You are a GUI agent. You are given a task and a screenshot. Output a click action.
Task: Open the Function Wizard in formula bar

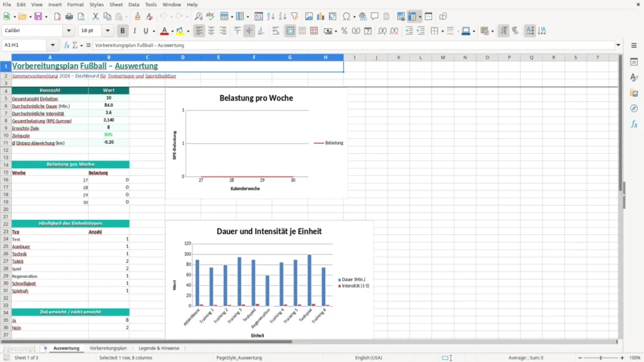67,45
